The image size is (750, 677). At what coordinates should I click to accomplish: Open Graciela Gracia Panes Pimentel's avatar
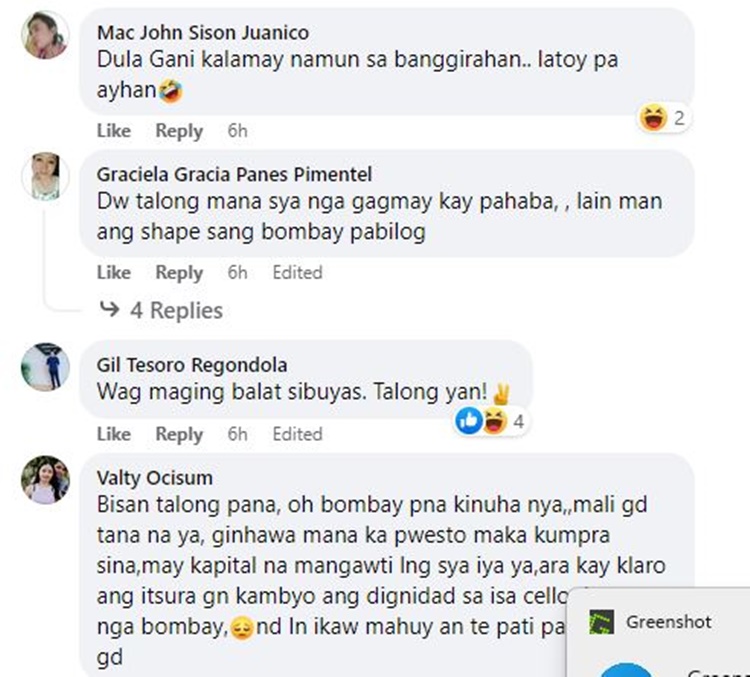[x=45, y=176]
